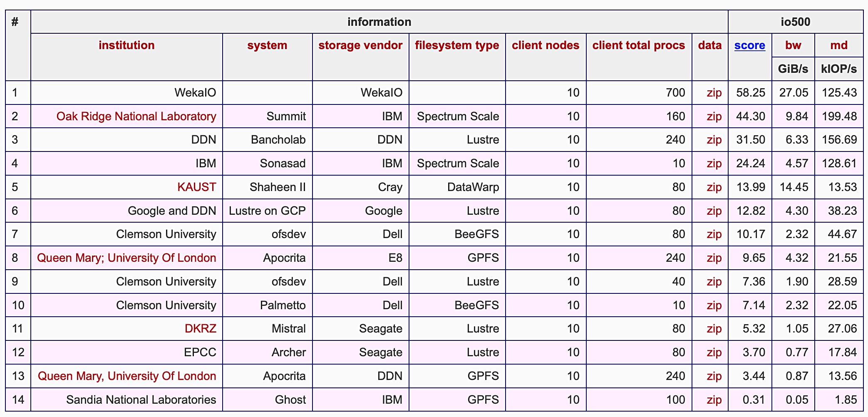
Task: Download zip for row 7 ofsdev
Action: pos(714,234)
